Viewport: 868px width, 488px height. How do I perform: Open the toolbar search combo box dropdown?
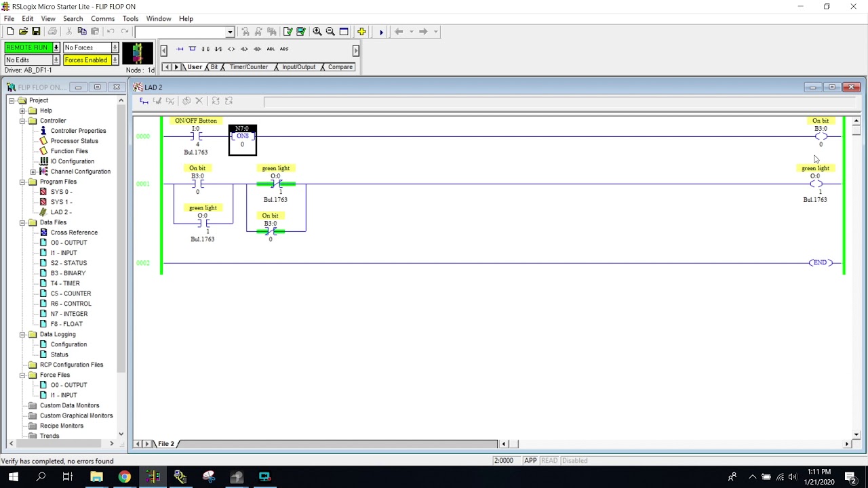[230, 32]
